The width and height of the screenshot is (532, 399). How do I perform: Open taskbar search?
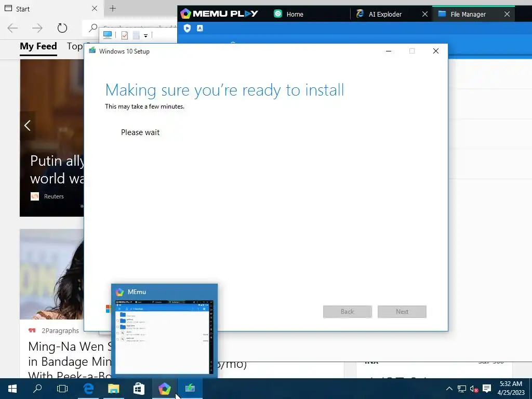point(37,389)
